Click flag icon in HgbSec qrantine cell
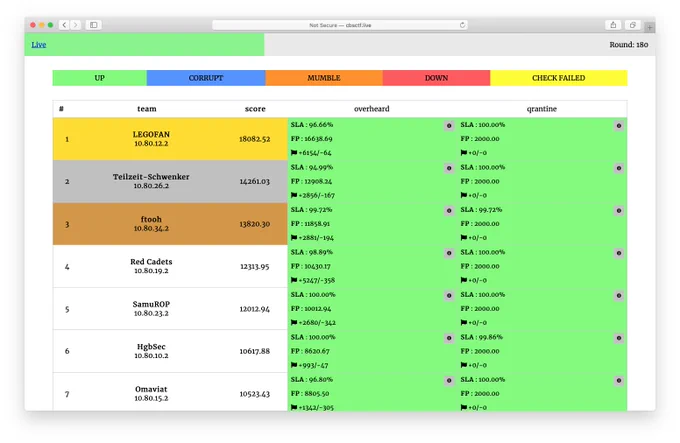Viewport: 680px width, 443px height. 464,365
